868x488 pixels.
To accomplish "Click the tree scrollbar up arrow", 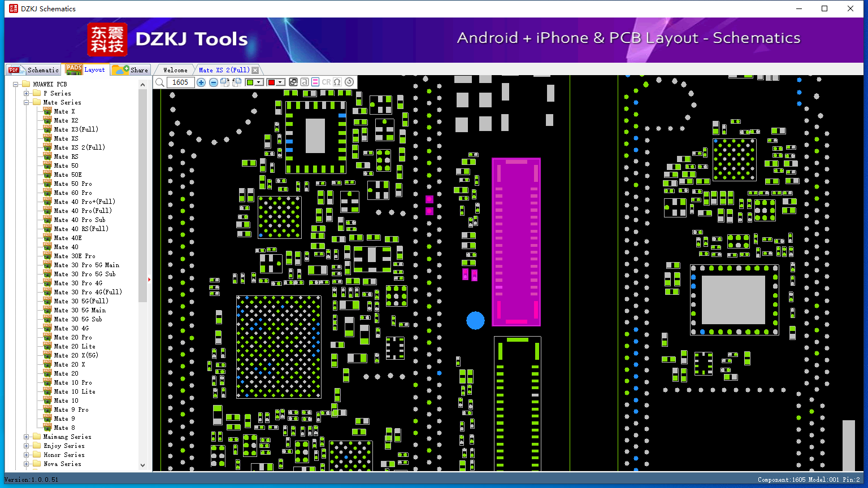I will click(142, 85).
